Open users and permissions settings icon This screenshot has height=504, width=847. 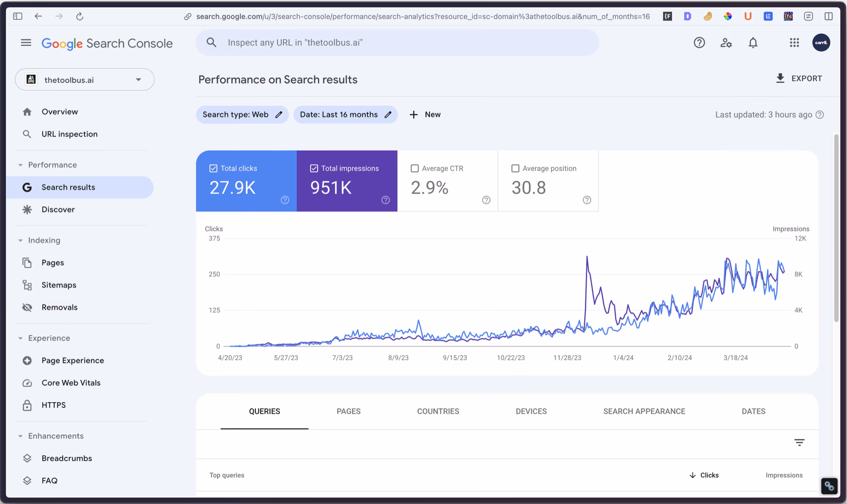pyautogui.click(x=726, y=43)
